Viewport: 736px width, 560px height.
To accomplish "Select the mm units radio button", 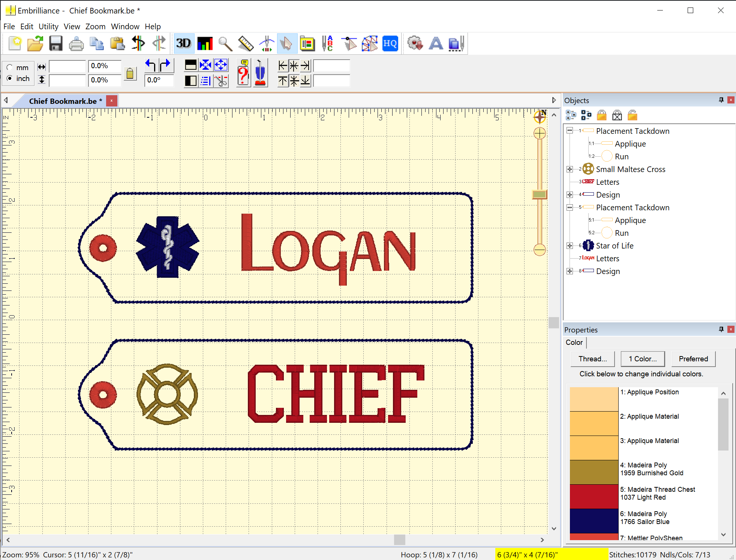I will point(10,67).
